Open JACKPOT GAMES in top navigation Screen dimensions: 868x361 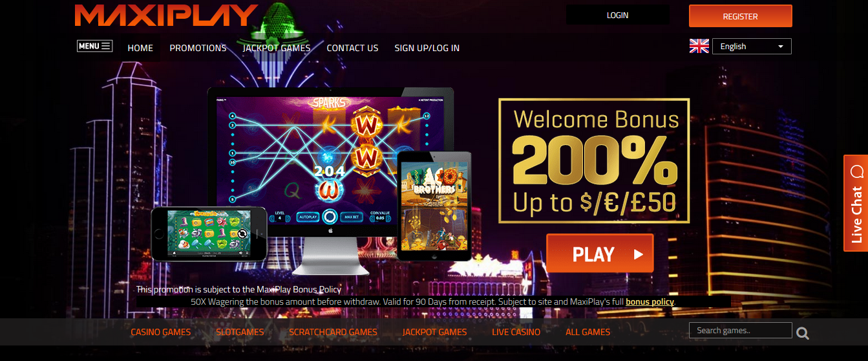coord(277,48)
